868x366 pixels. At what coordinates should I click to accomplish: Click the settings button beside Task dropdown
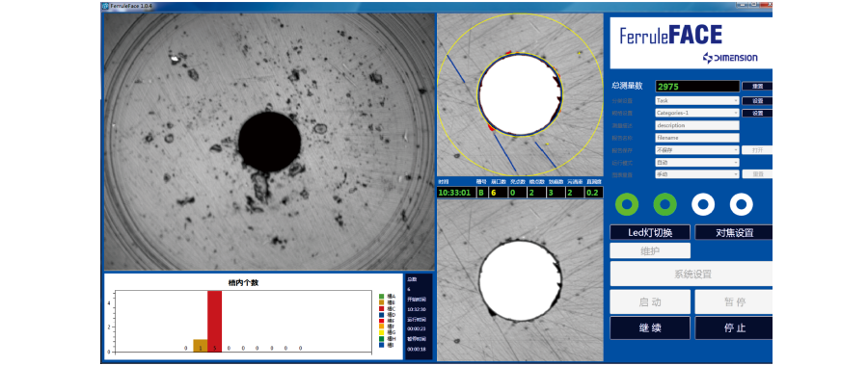coord(757,100)
